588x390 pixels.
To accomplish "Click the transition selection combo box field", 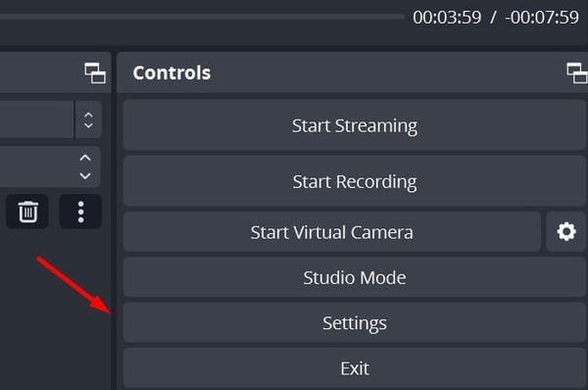I will point(37,120).
